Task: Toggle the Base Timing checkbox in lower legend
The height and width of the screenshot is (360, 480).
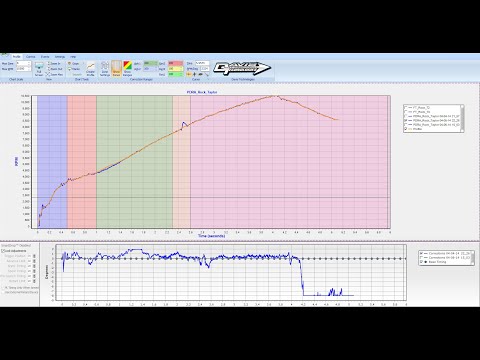Action: click(422, 262)
